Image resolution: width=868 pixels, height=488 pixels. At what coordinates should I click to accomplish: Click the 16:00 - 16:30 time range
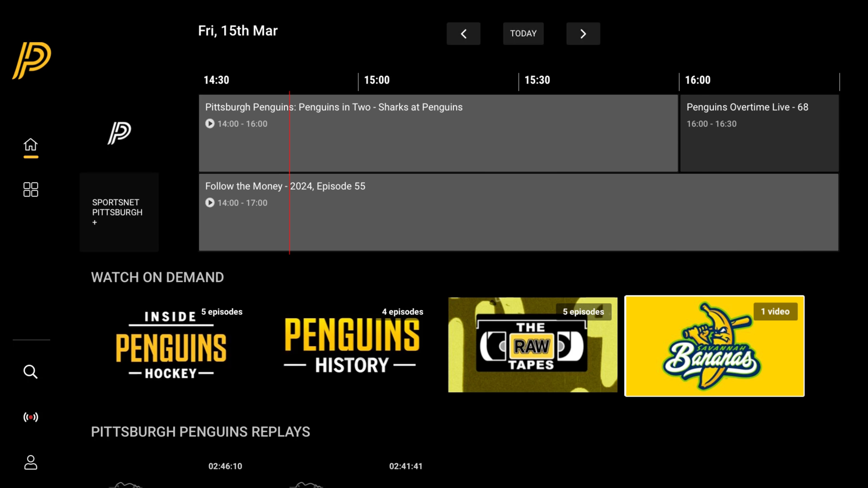(712, 124)
